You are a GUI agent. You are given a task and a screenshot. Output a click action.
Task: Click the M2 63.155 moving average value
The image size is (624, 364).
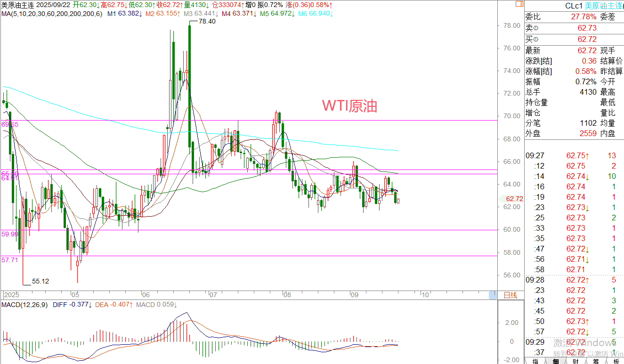162,14
